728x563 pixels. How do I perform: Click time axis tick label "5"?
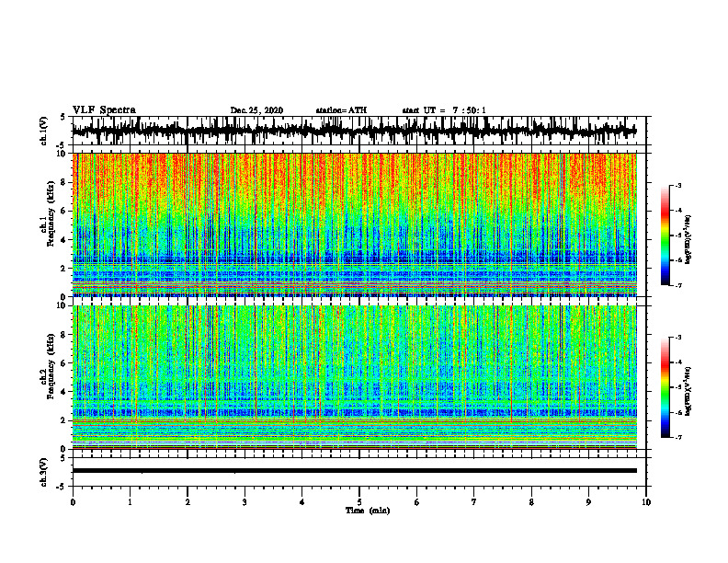359,502
